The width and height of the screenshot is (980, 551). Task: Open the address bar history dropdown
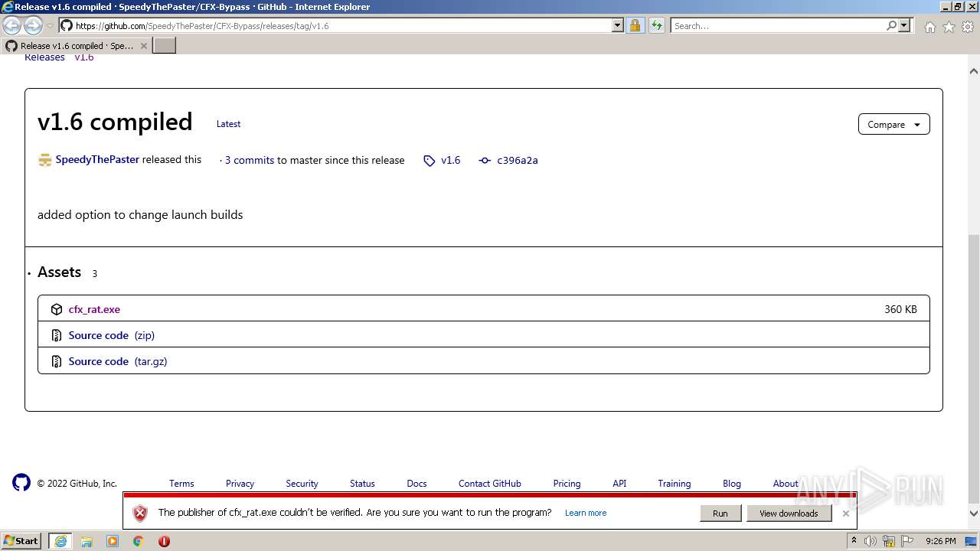(618, 25)
